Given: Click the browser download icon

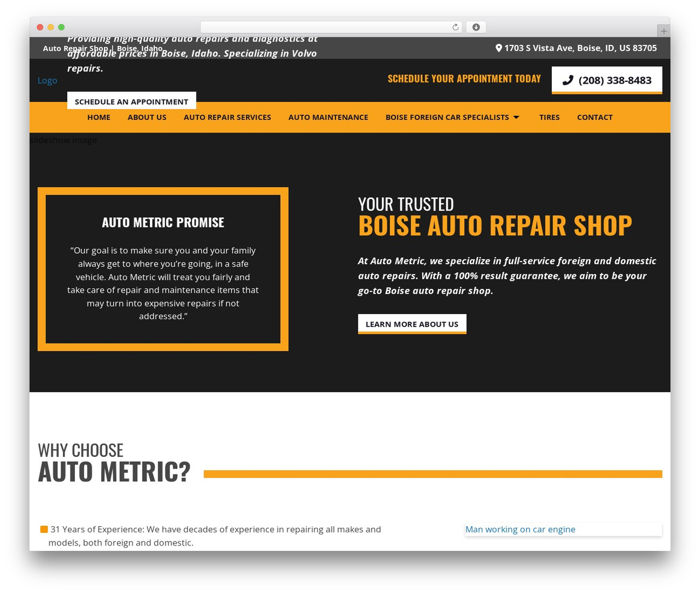Looking at the screenshot, I should (x=476, y=27).
